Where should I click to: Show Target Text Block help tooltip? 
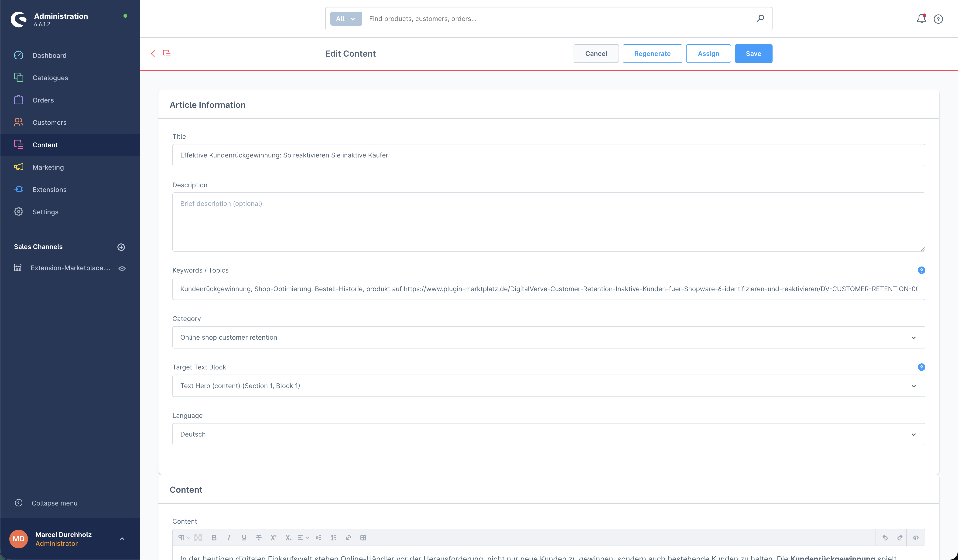(921, 367)
